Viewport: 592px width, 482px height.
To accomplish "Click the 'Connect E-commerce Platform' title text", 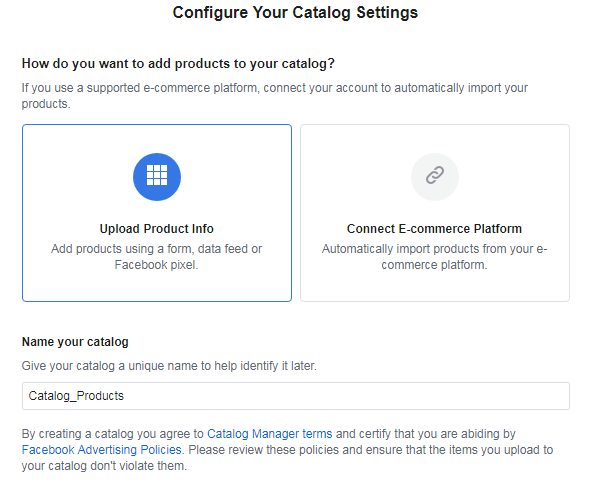I will 434,229.
